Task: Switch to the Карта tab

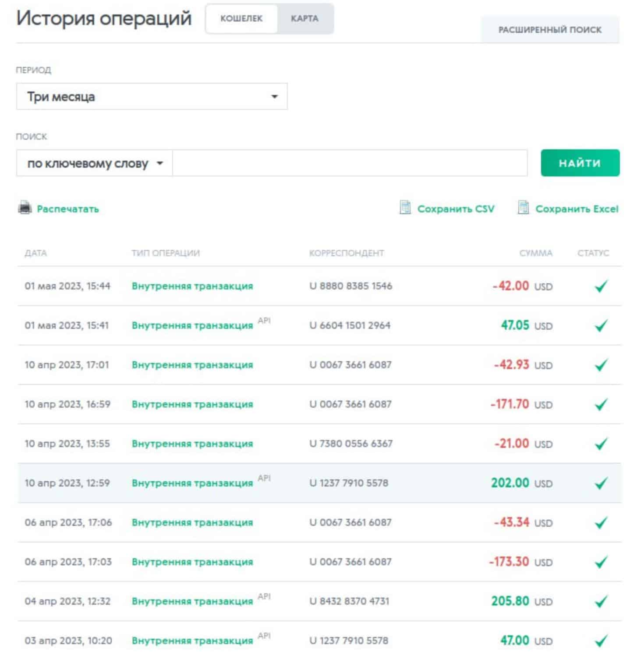Action: click(x=305, y=19)
